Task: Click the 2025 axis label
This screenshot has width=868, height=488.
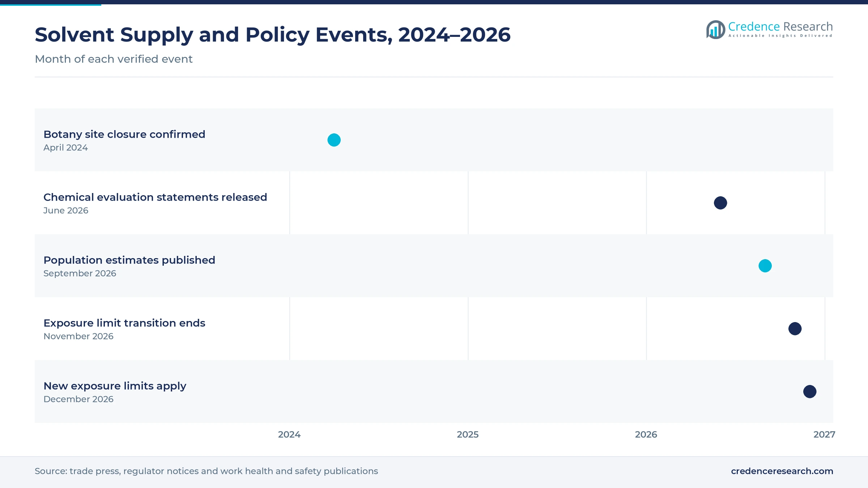Action: (468, 435)
